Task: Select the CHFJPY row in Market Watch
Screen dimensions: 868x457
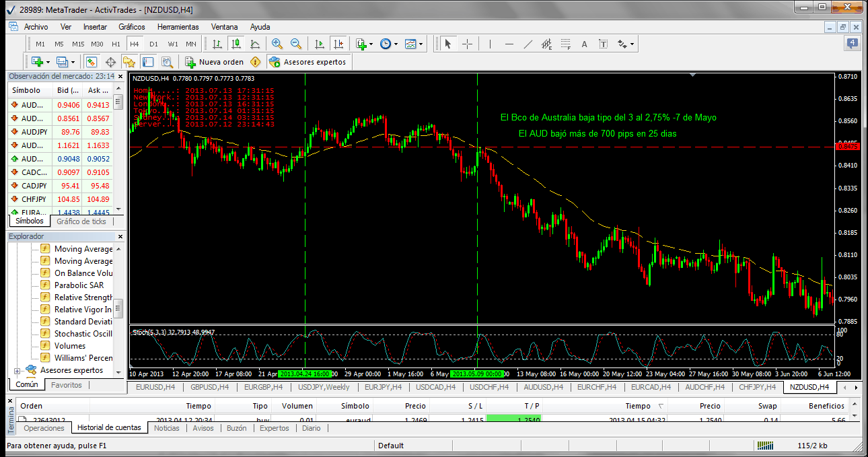Action: coord(60,199)
